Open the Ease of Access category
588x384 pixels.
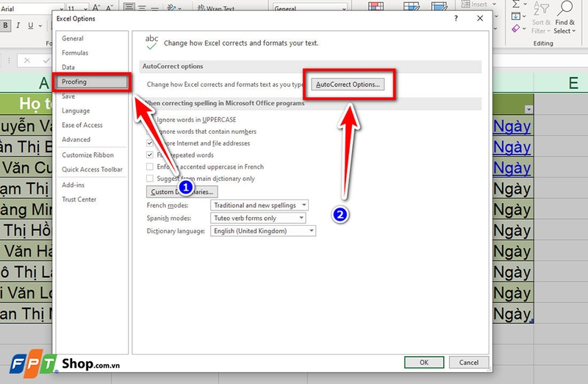(92, 125)
